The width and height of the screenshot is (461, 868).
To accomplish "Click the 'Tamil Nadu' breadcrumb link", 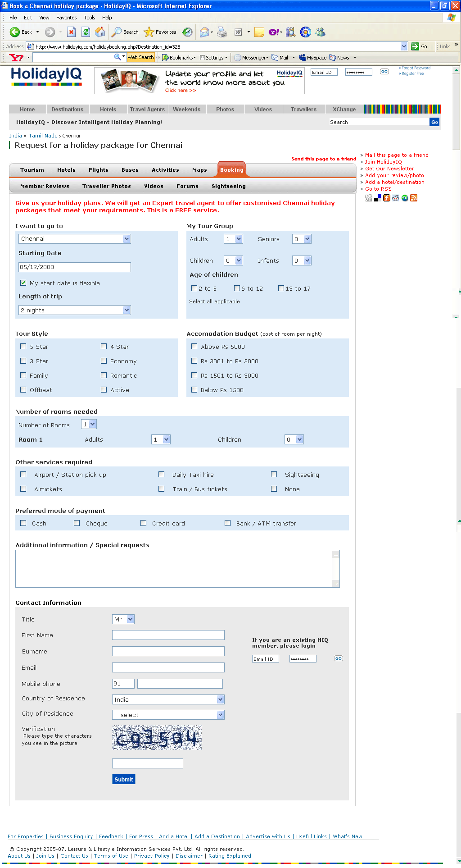I will (x=43, y=136).
